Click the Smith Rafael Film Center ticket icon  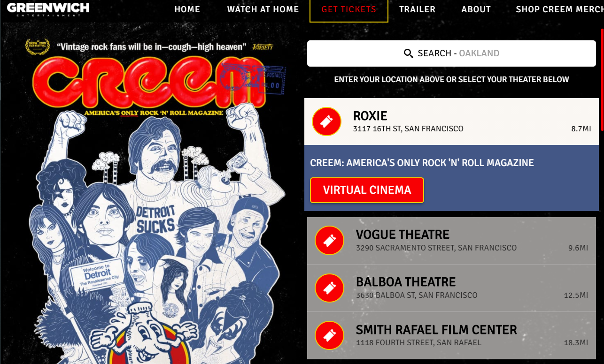(x=329, y=335)
